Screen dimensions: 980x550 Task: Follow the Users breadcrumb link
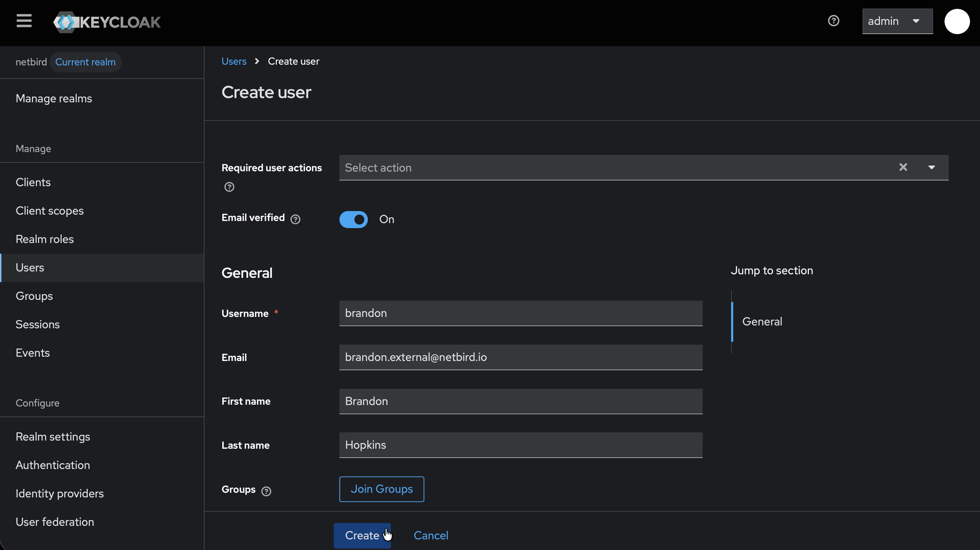(x=234, y=61)
